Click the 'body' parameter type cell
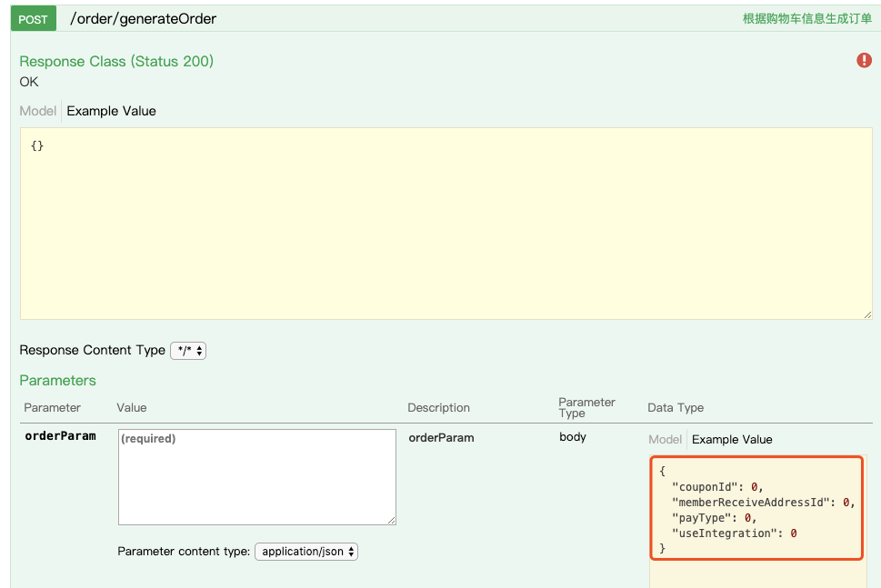The image size is (881, 588). [573, 437]
